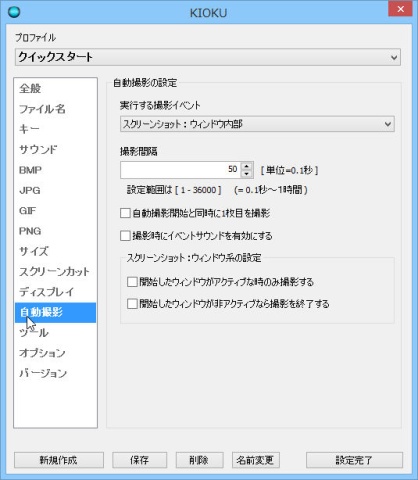Image resolution: width=418 pixels, height=480 pixels.
Task: Select the highlighted 自動撮影 category
Action: pyautogui.click(x=55, y=312)
